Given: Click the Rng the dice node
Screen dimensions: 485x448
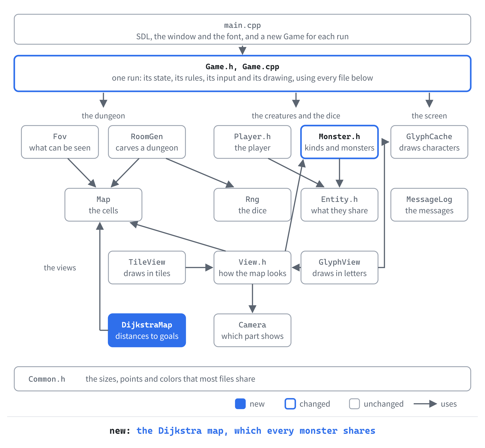Looking at the screenshot, I should coord(252,205).
